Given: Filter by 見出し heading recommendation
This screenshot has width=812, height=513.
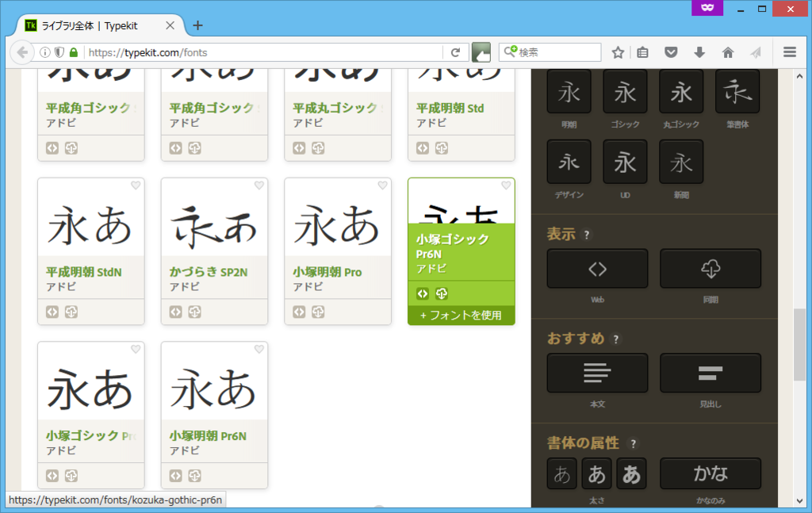Looking at the screenshot, I should (x=710, y=373).
